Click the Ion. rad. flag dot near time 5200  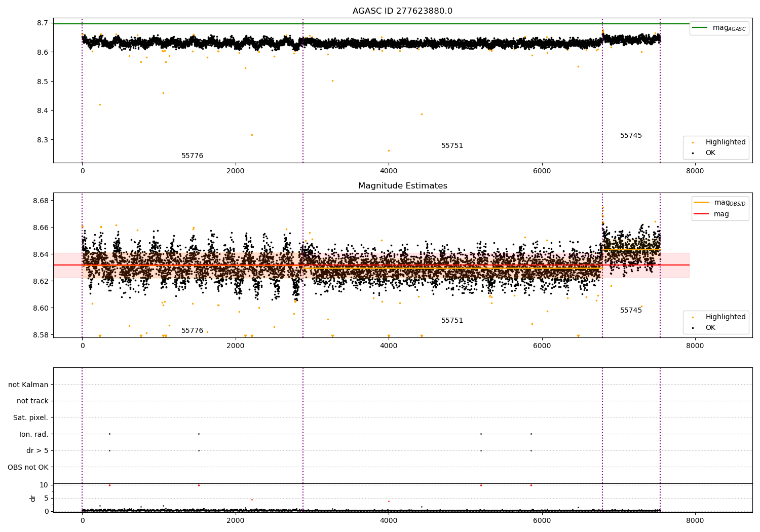point(481,434)
